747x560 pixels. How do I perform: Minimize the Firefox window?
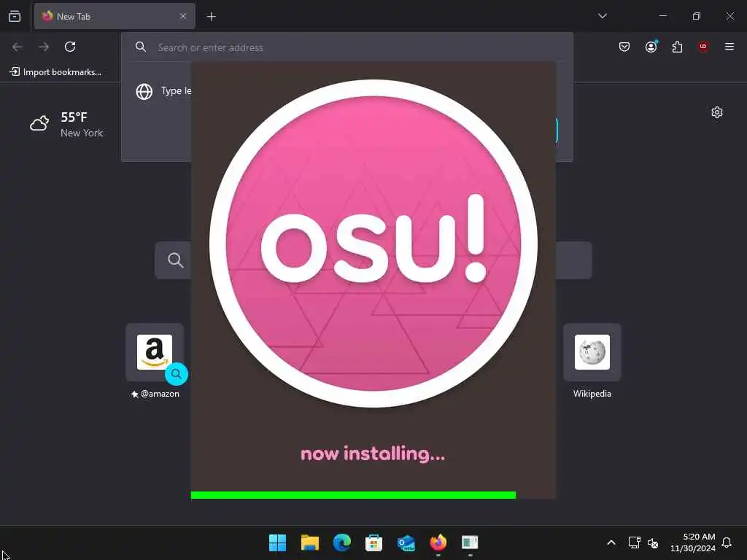(662, 16)
